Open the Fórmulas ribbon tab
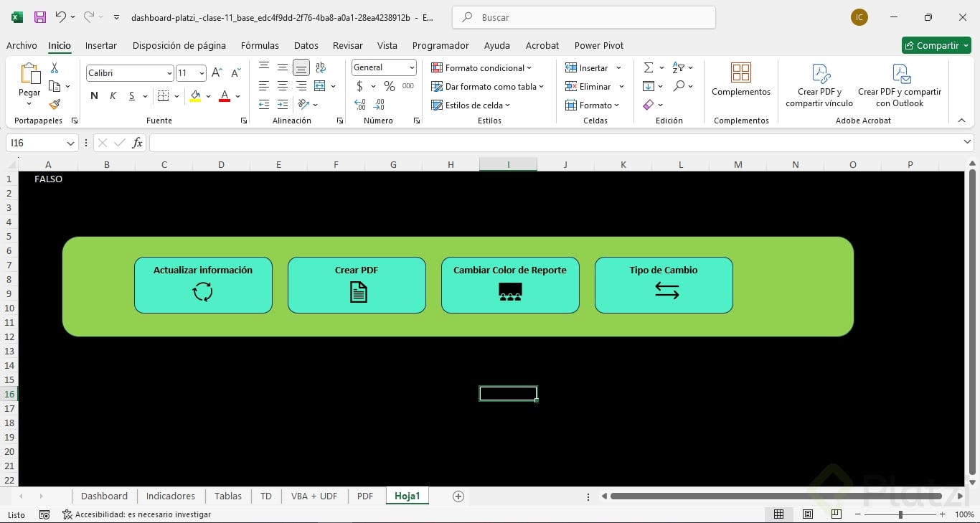 coord(260,45)
